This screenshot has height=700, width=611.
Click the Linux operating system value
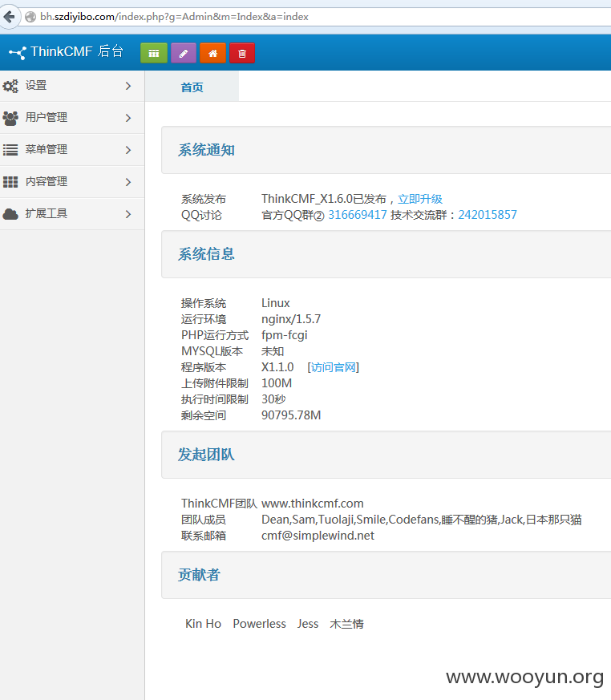point(275,303)
